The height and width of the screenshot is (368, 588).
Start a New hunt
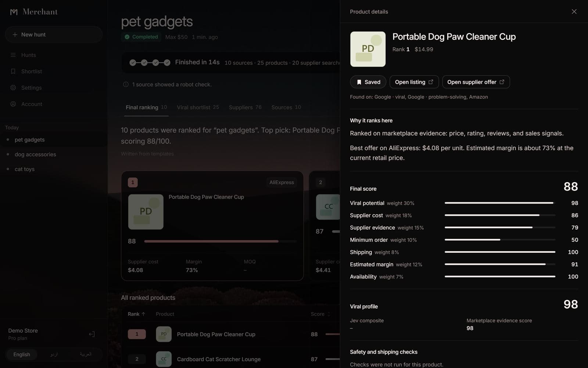(x=54, y=35)
